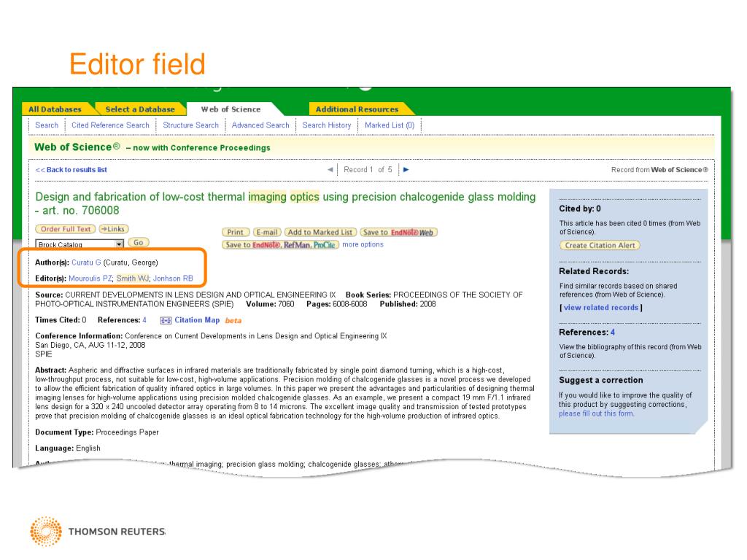The image size is (747, 560).
Task: Save to EndNote Web
Action: tap(398, 233)
